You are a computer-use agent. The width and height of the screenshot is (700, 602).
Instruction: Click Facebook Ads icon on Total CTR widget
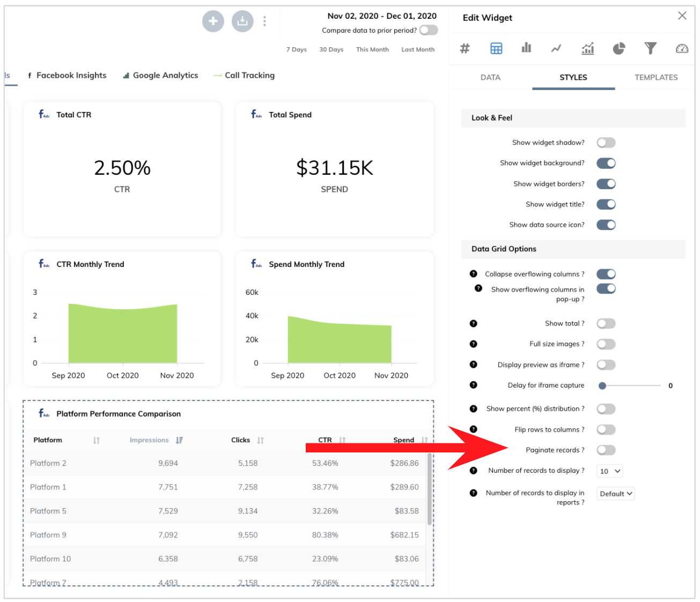[x=43, y=114]
